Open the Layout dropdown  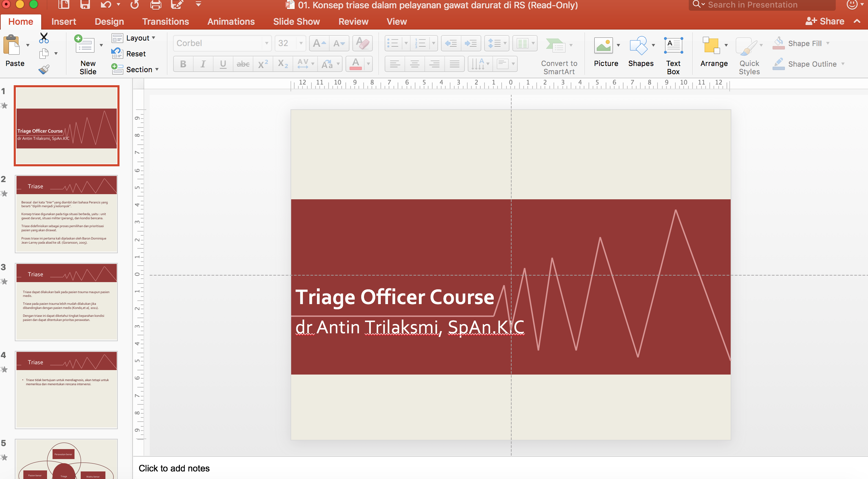pos(134,38)
